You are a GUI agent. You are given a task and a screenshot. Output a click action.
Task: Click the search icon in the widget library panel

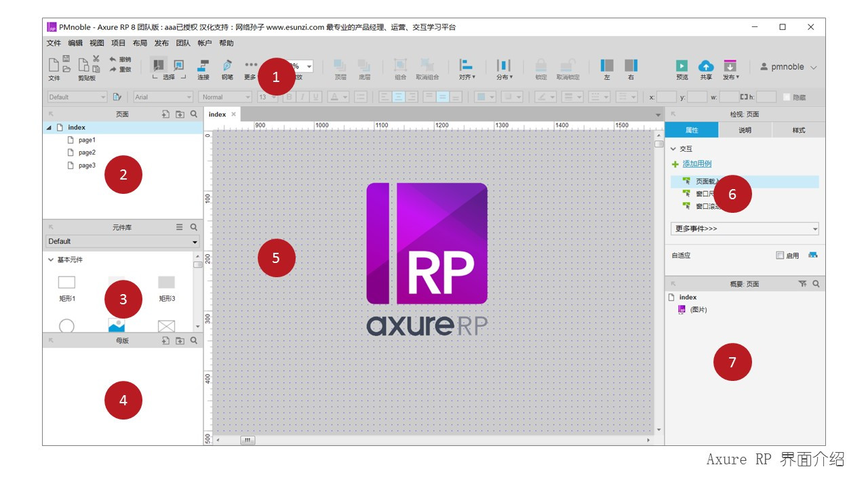tap(194, 228)
